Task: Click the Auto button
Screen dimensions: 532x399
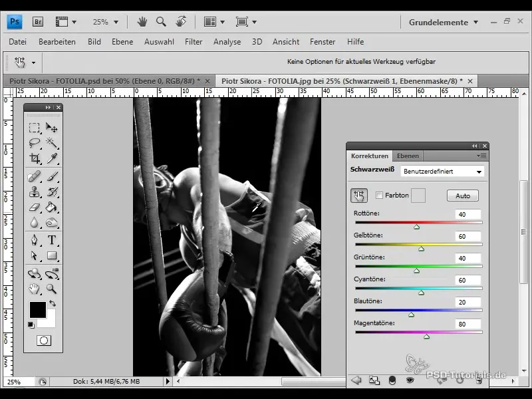Action: coord(462,196)
